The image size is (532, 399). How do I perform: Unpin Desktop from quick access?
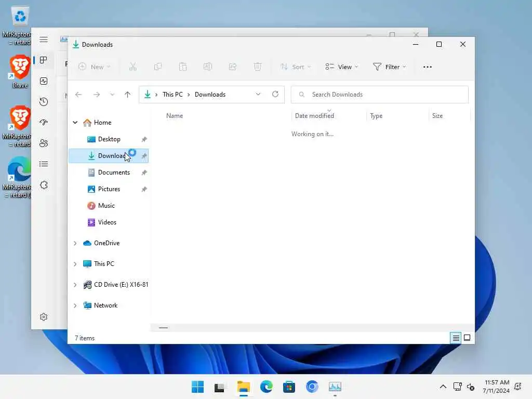click(144, 139)
